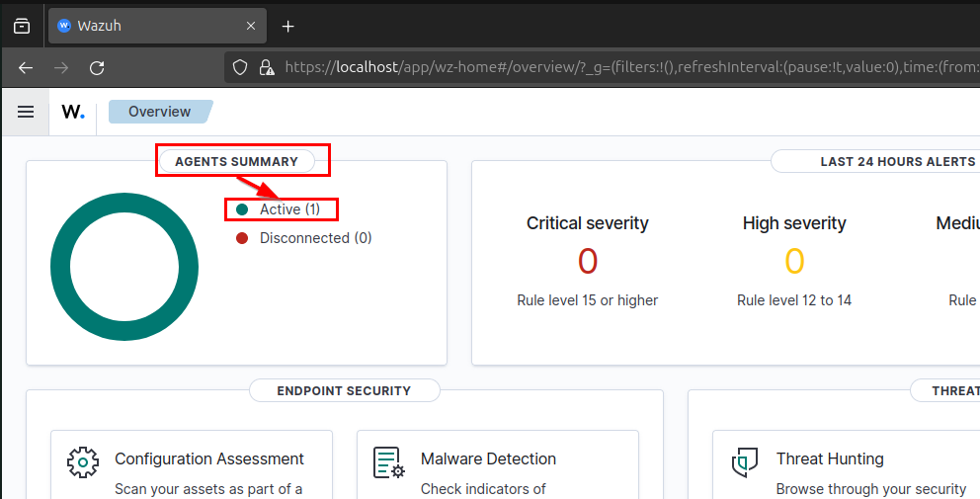Open the Threat Hunting card
980x499 pixels.
click(847, 464)
